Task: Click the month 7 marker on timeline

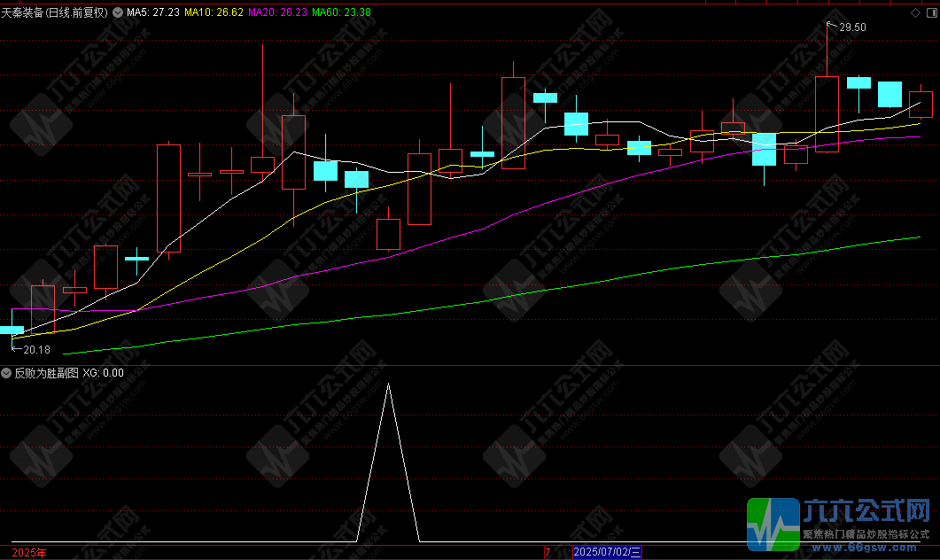Action: tap(548, 552)
